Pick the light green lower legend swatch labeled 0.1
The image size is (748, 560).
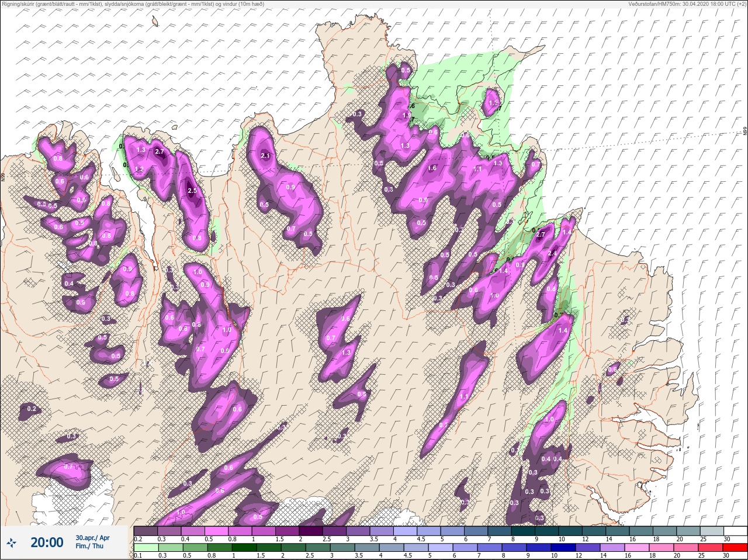click(146, 548)
